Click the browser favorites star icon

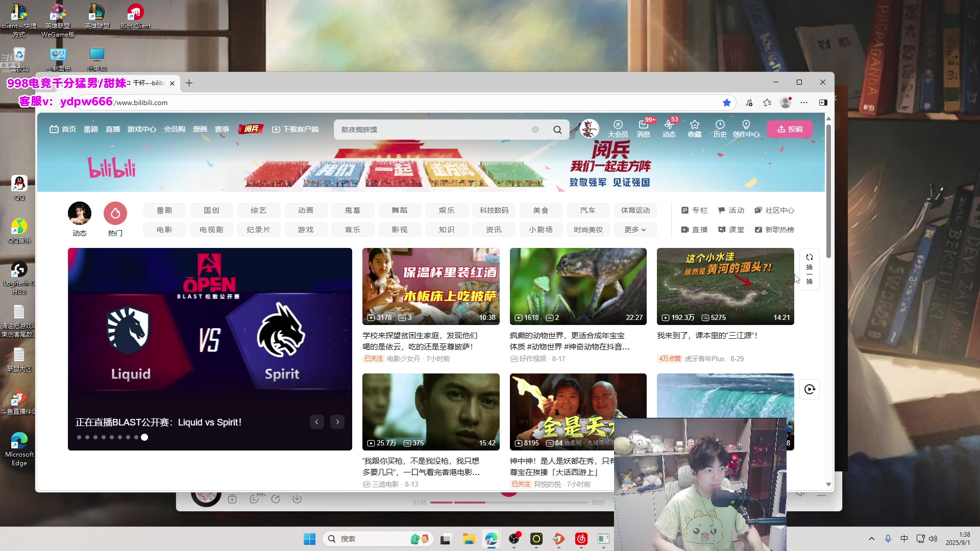click(x=727, y=103)
